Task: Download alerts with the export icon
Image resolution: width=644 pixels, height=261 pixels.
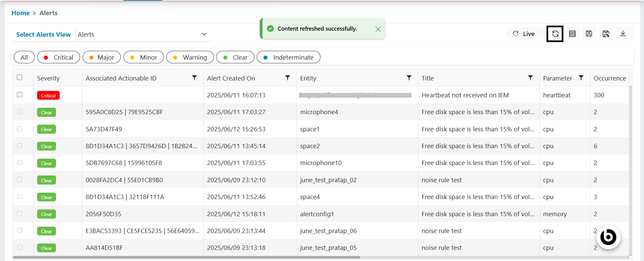Action: tap(623, 33)
